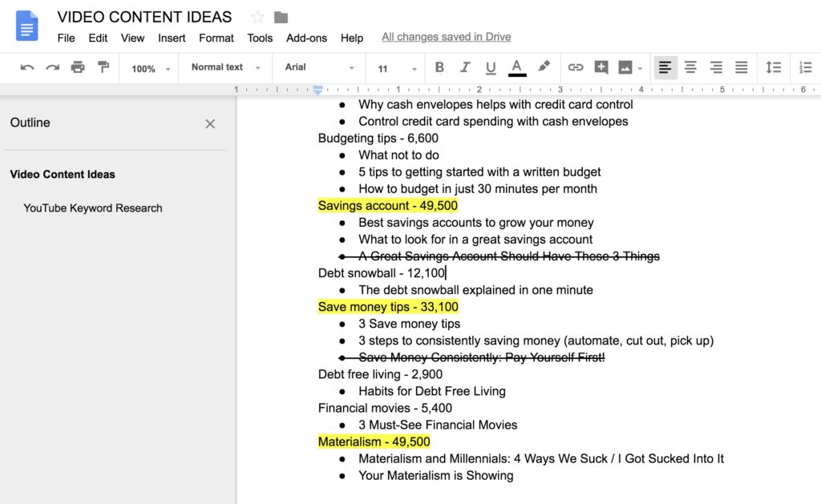The height and width of the screenshot is (504, 821).
Task: Open the File menu
Action: pyautogui.click(x=66, y=38)
